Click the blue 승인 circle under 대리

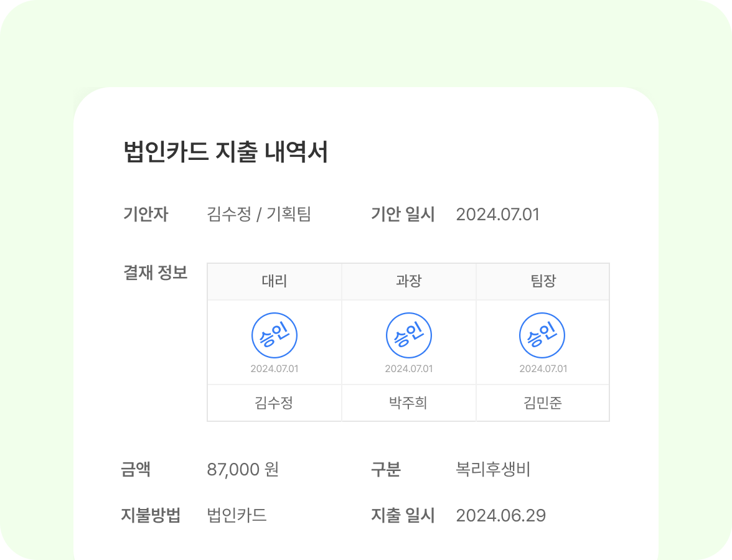(x=274, y=334)
